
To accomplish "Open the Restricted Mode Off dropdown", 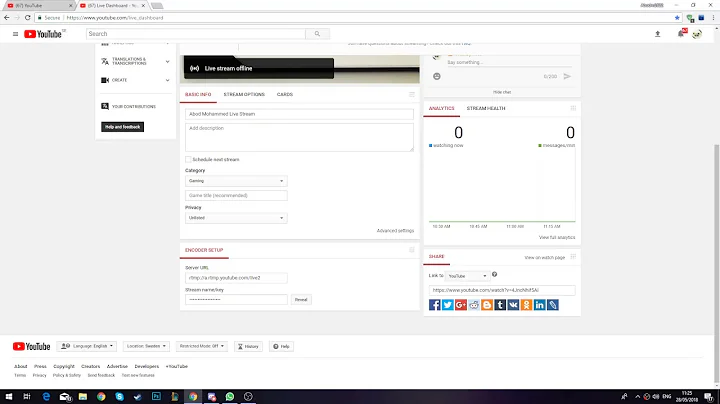I will [x=202, y=346].
